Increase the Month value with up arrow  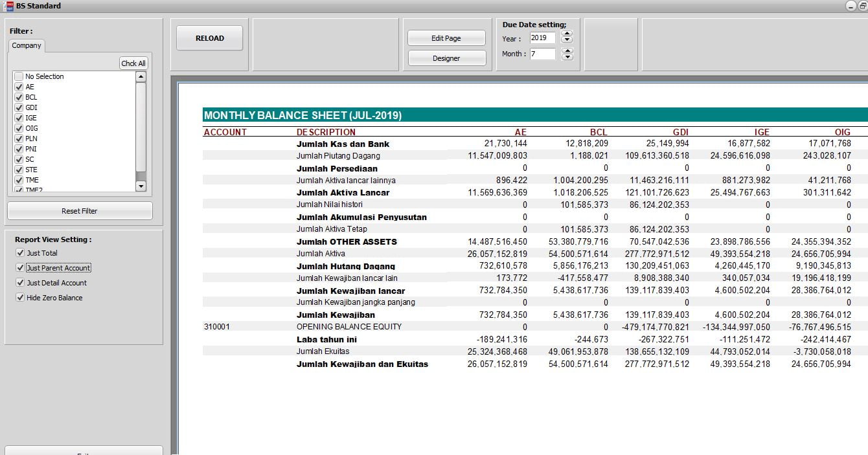point(567,51)
